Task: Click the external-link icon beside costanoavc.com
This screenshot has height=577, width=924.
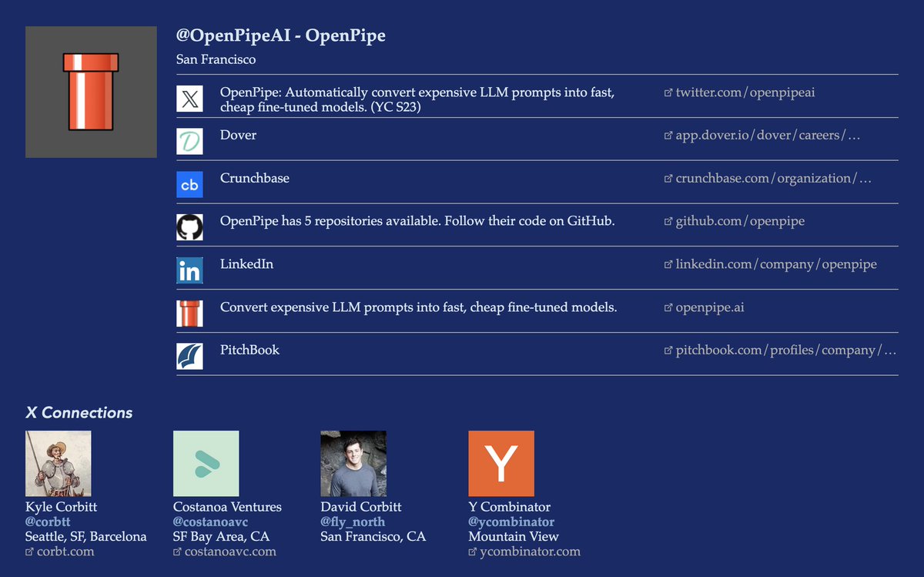Action: tap(177, 552)
